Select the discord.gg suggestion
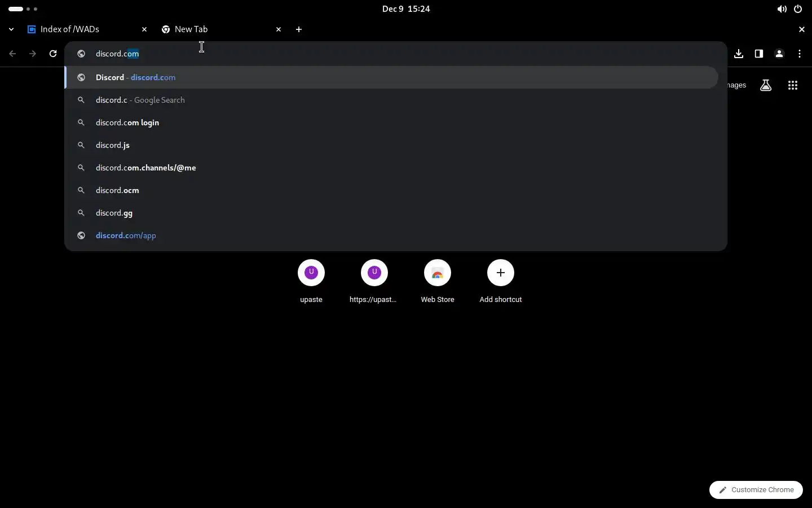This screenshot has height=508, width=812. tap(392, 213)
